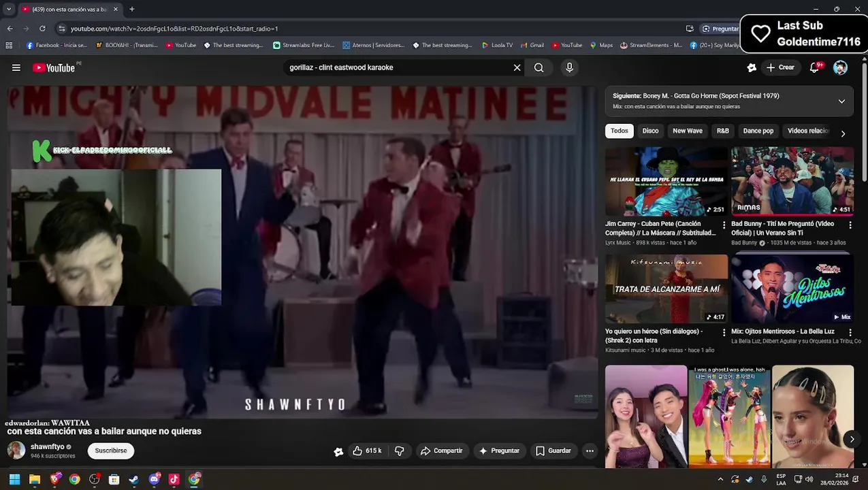Open site information icon in address bar
This screenshot has width=868, height=490.
[x=62, y=29]
